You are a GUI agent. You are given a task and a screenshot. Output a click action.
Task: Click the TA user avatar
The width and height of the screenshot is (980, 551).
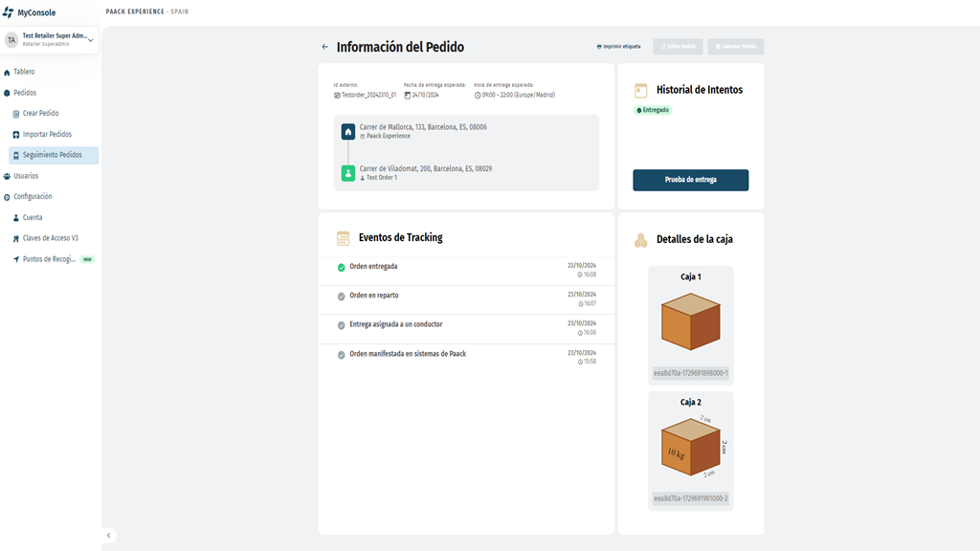tap(11, 40)
